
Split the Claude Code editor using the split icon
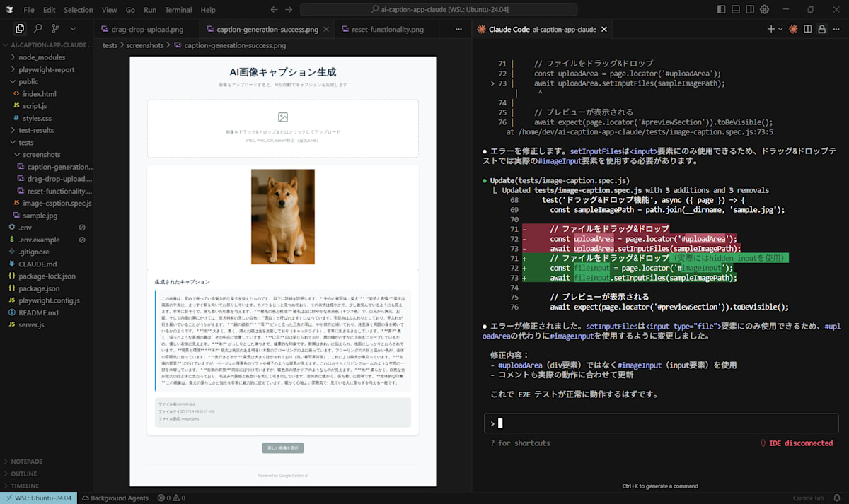tap(808, 29)
